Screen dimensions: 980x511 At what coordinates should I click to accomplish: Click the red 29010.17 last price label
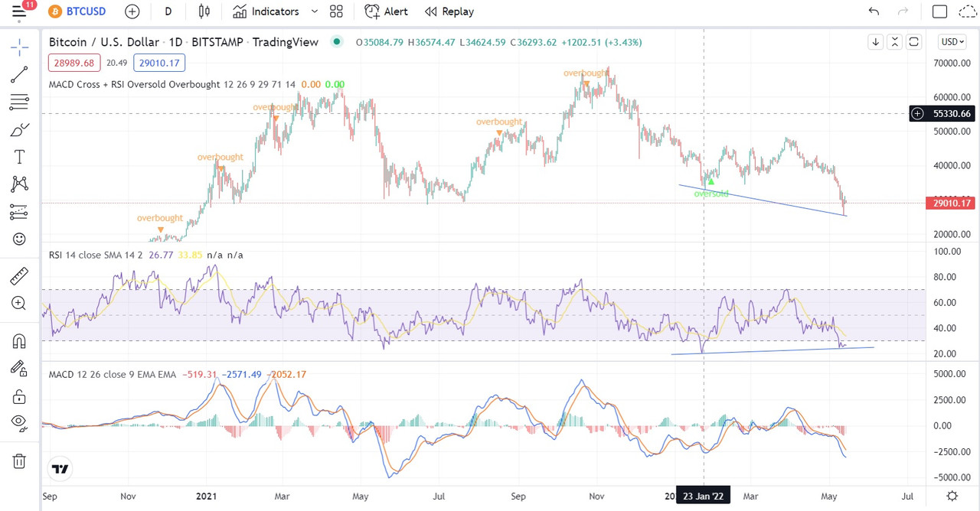[x=951, y=203]
